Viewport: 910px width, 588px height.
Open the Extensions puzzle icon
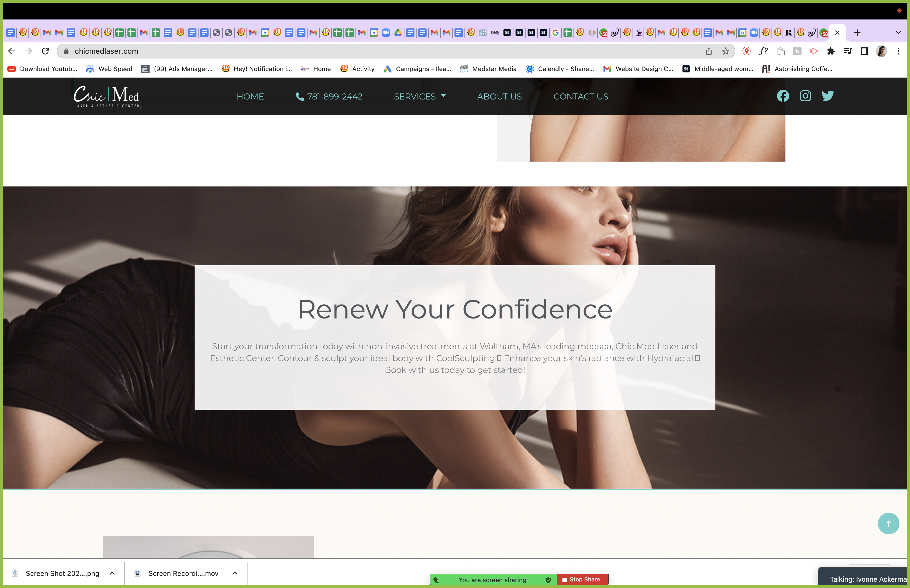tap(830, 51)
